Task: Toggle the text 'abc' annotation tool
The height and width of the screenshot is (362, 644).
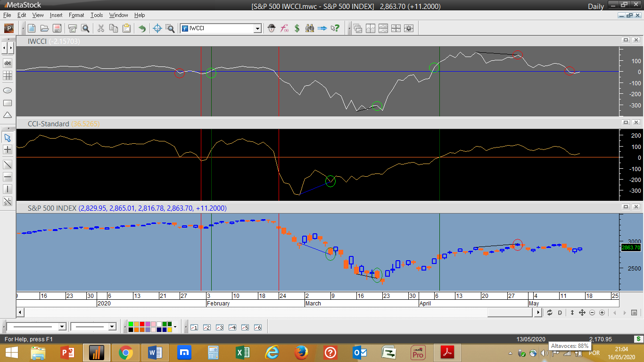Action: (8, 63)
